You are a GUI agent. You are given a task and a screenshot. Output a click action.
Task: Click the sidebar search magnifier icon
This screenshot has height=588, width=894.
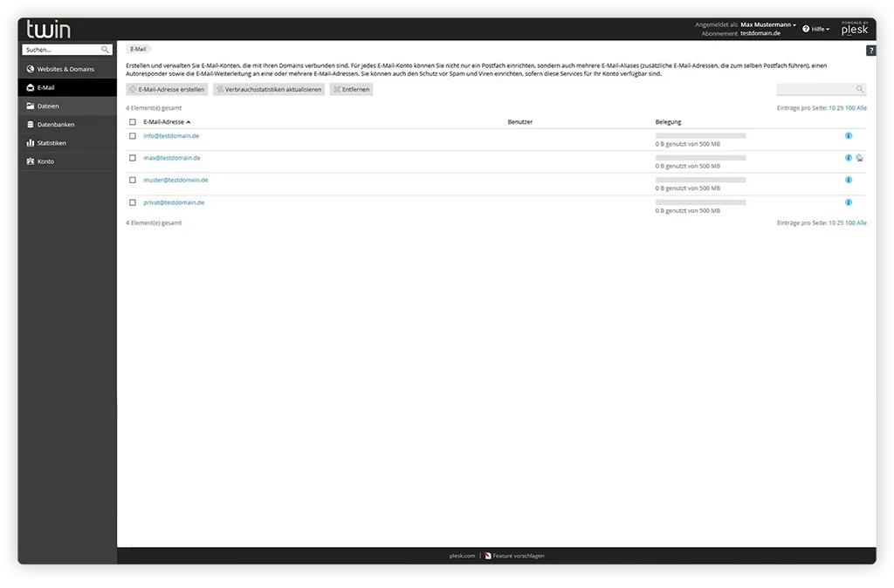106,50
